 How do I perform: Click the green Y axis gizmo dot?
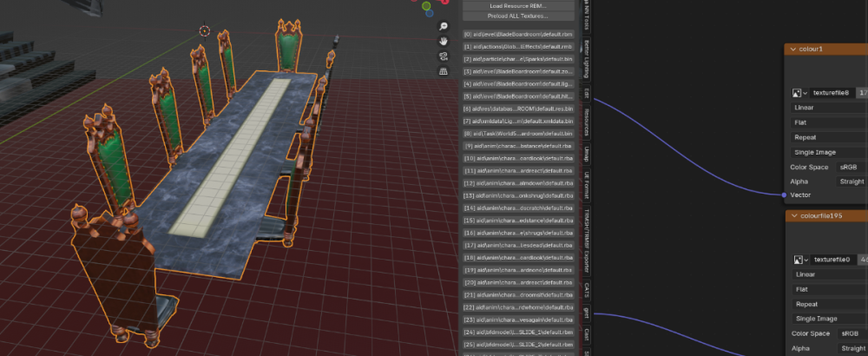click(x=426, y=6)
